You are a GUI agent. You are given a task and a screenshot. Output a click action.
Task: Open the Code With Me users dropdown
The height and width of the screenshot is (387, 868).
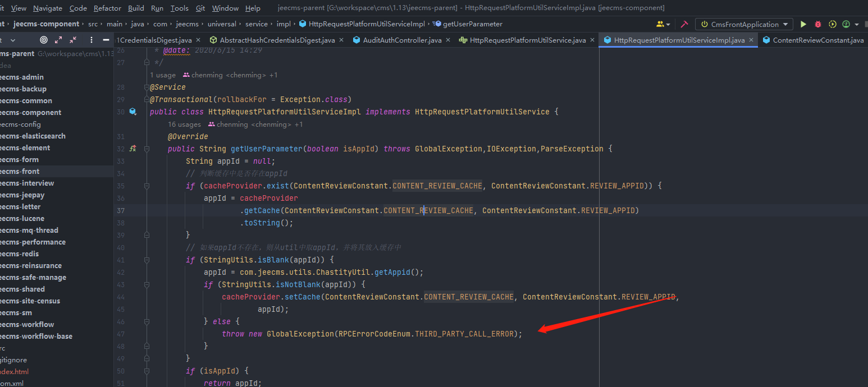pyautogui.click(x=663, y=24)
